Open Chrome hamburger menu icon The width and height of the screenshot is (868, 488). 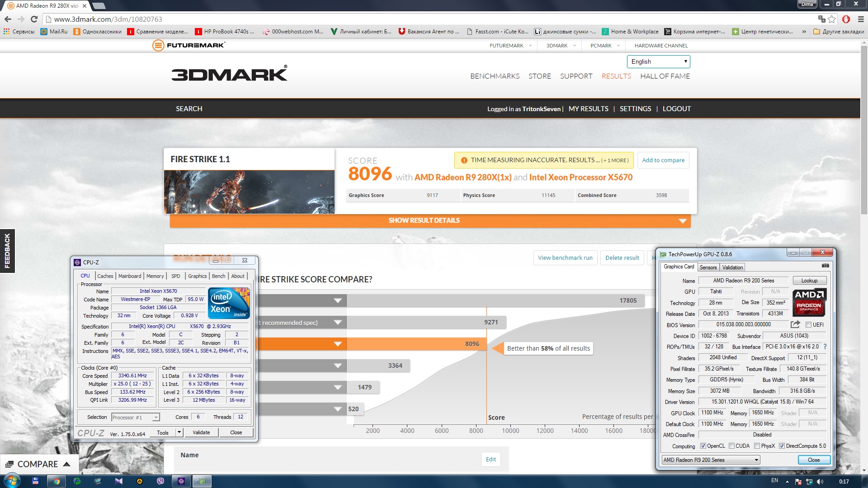tap(861, 19)
